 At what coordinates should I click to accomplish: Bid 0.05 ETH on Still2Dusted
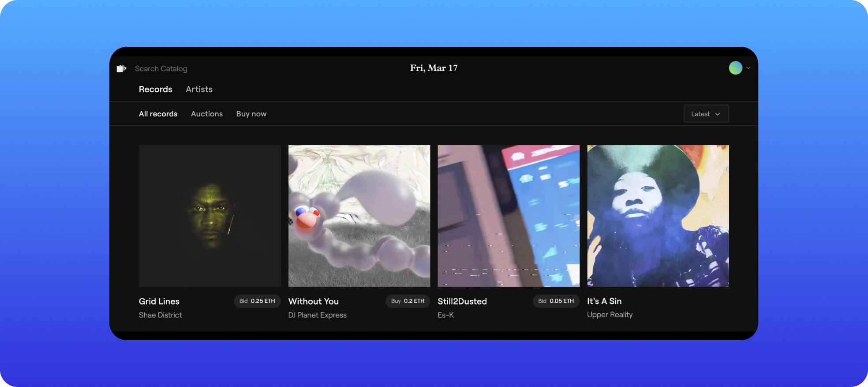point(556,301)
